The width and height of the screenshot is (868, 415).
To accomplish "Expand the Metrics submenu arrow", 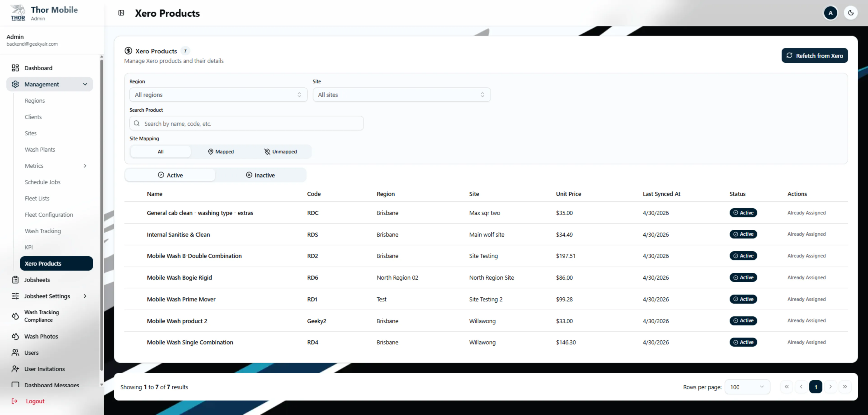I will pyautogui.click(x=85, y=166).
